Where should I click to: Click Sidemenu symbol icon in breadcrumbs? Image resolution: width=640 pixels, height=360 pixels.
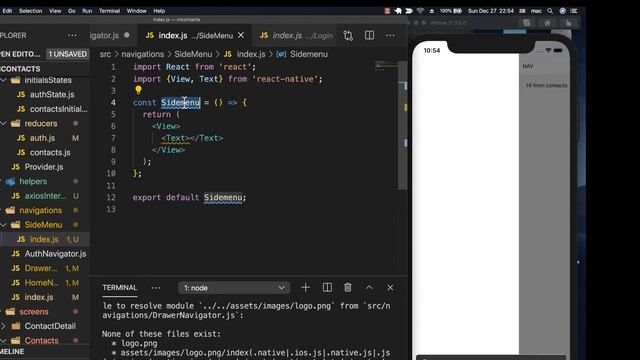coord(281,54)
